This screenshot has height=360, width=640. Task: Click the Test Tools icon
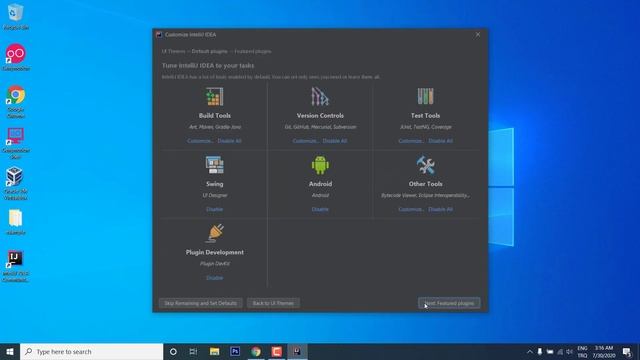pos(425,96)
